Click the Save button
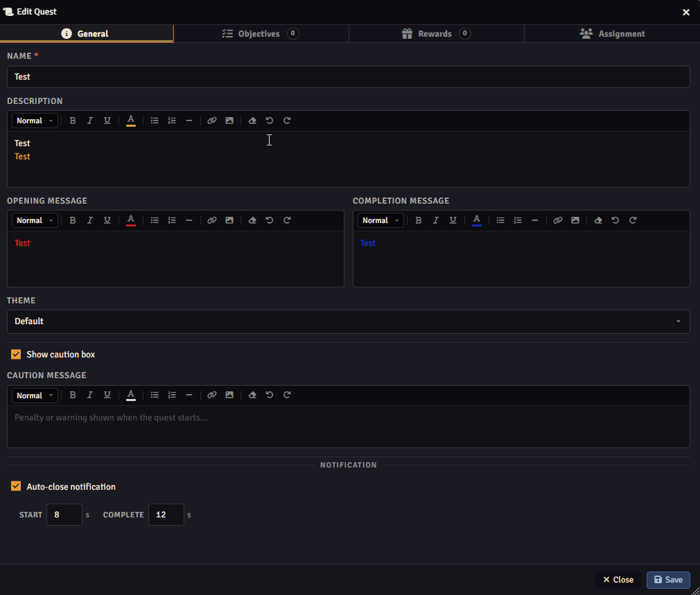Viewport: 700px width, 595px height. coord(668,580)
